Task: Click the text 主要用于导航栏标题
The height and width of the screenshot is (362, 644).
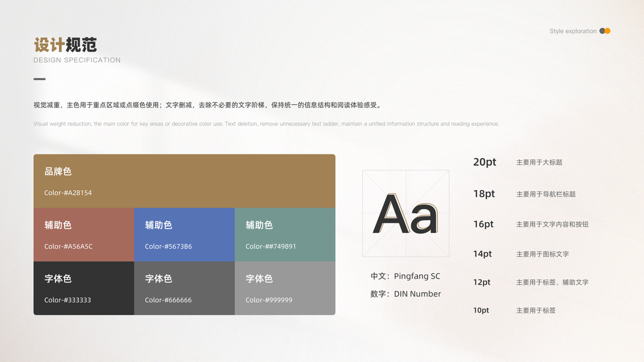Action: pyautogui.click(x=546, y=194)
